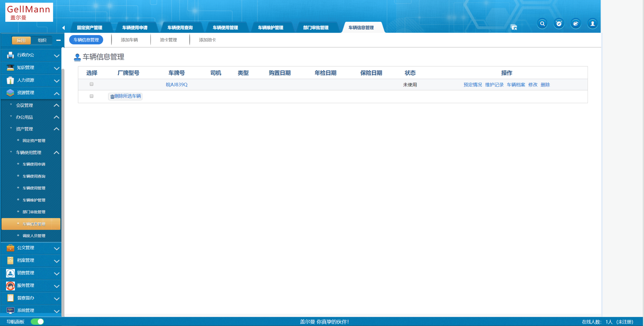The image size is (644, 326).
Task: Switch to the 车辆维护管理 top tab
Action: 270,28
